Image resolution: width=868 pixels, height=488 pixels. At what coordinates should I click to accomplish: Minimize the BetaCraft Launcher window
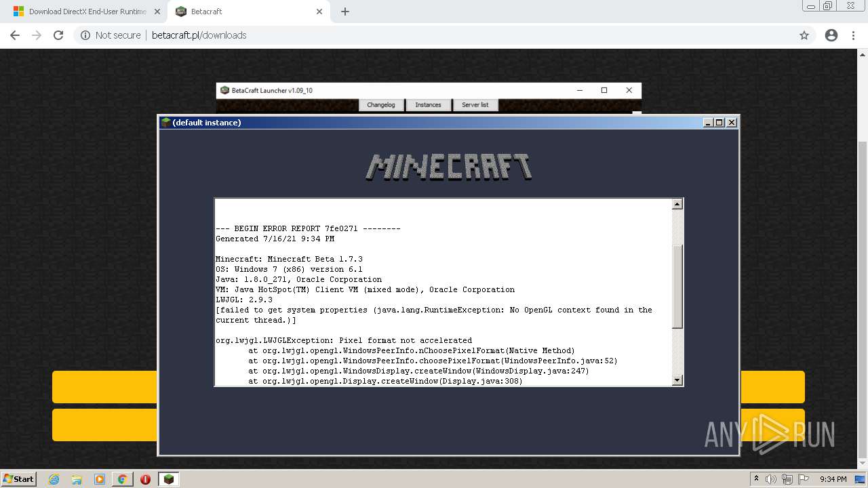[580, 90]
